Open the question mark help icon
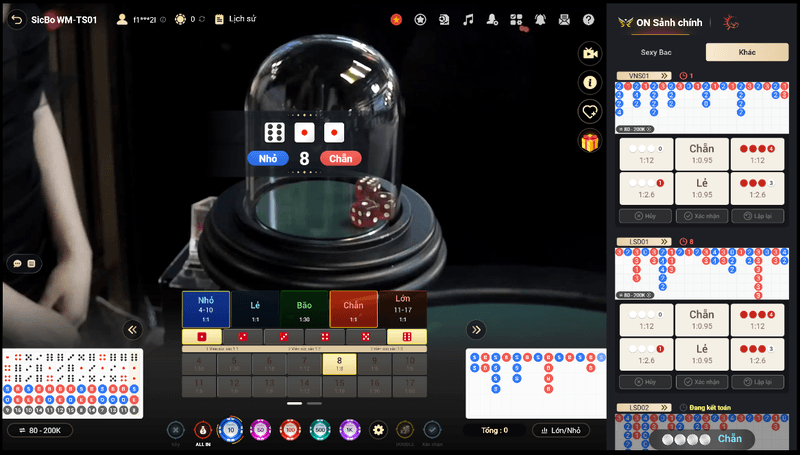Viewport: 800px width, 455px height. tap(588, 19)
